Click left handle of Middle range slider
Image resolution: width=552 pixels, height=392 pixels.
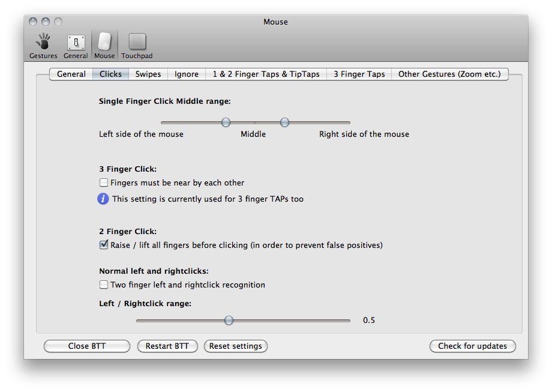click(226, 122)
